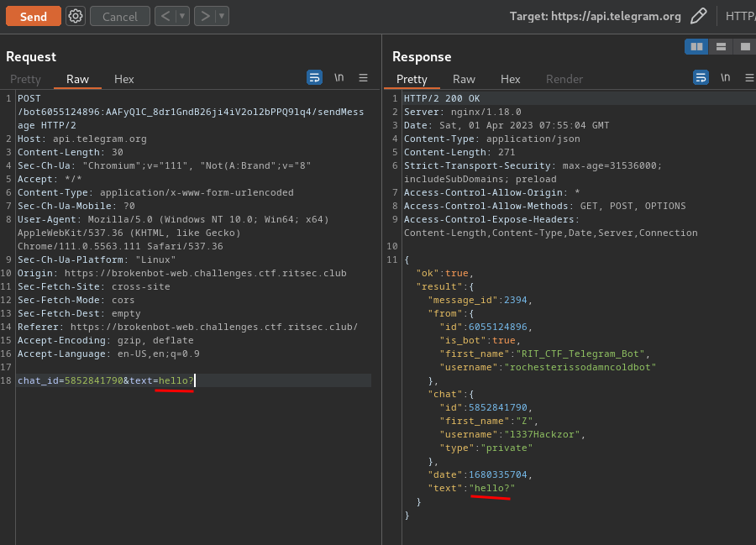Select the Raw tab in Request panel
The image size is (756, 545).
click(x=77, y=79)
